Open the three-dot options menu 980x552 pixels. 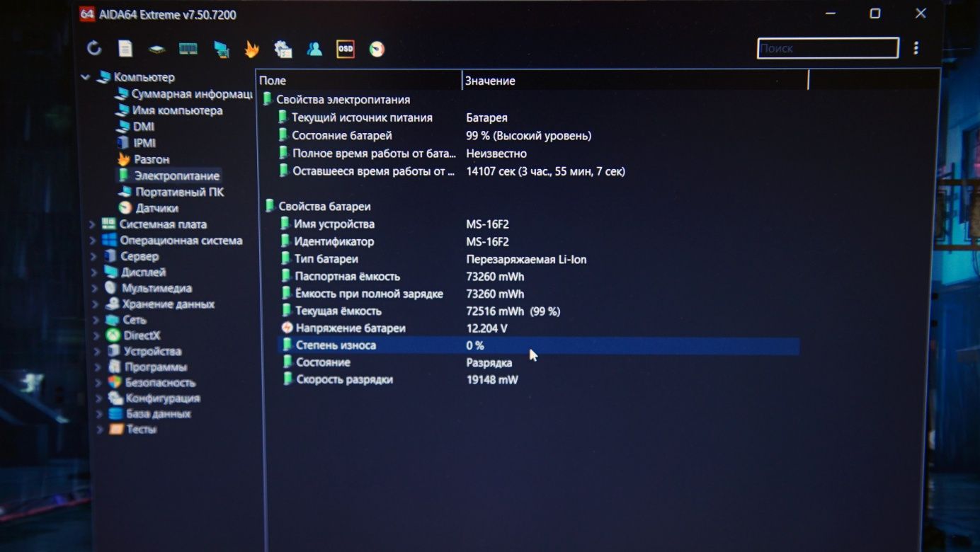coord(916,47)
